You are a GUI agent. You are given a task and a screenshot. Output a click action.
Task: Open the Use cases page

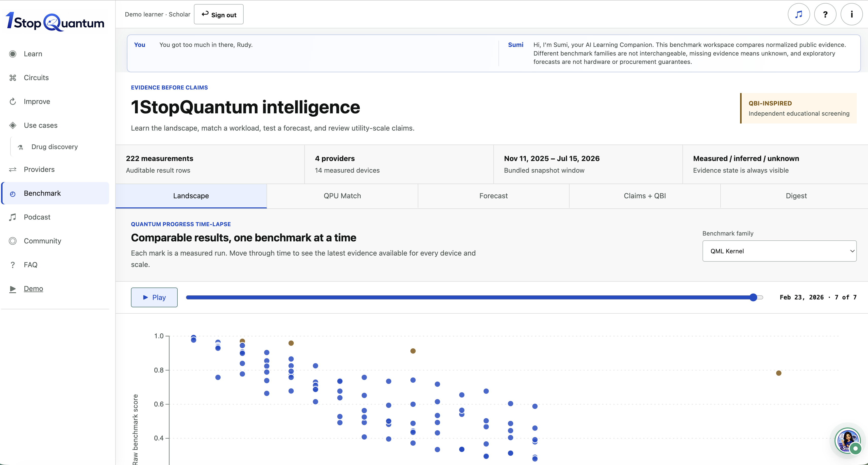(55, 126)
